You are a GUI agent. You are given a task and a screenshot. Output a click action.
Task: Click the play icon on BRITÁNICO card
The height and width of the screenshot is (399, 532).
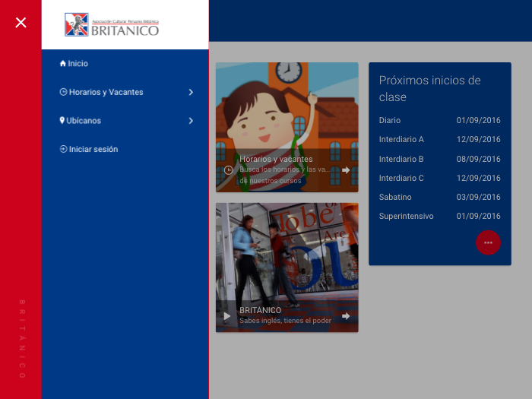point(227,316)
